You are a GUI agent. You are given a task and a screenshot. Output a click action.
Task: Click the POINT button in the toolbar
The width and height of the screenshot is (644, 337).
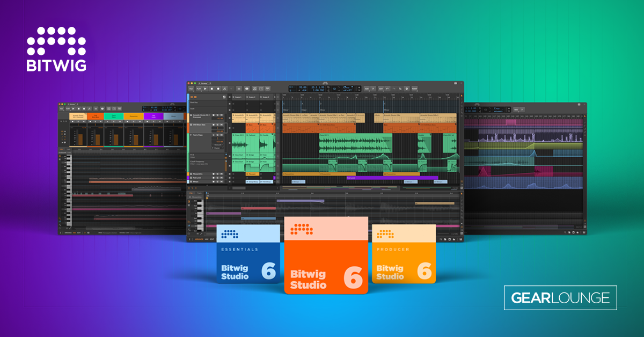point(414,89)
